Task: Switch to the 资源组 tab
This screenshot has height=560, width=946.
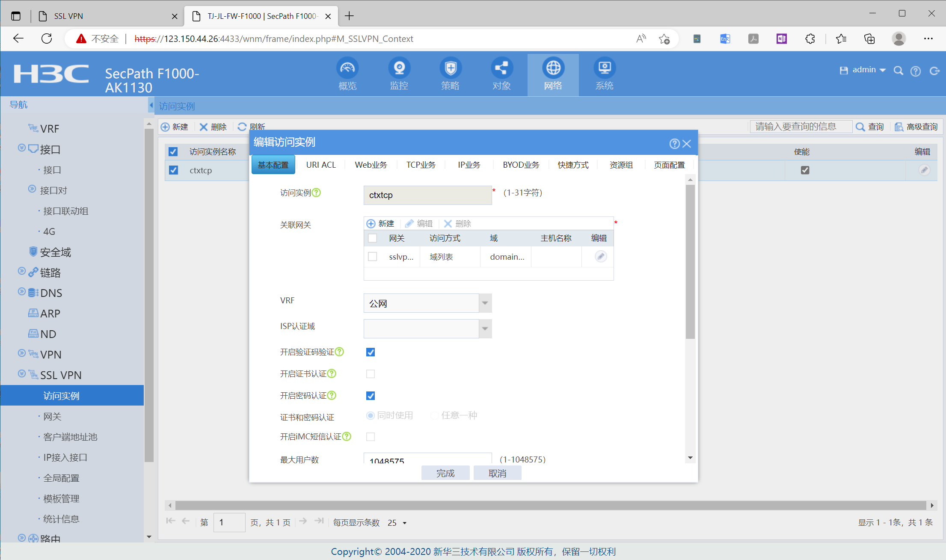Action: click(x=621, y=165)
